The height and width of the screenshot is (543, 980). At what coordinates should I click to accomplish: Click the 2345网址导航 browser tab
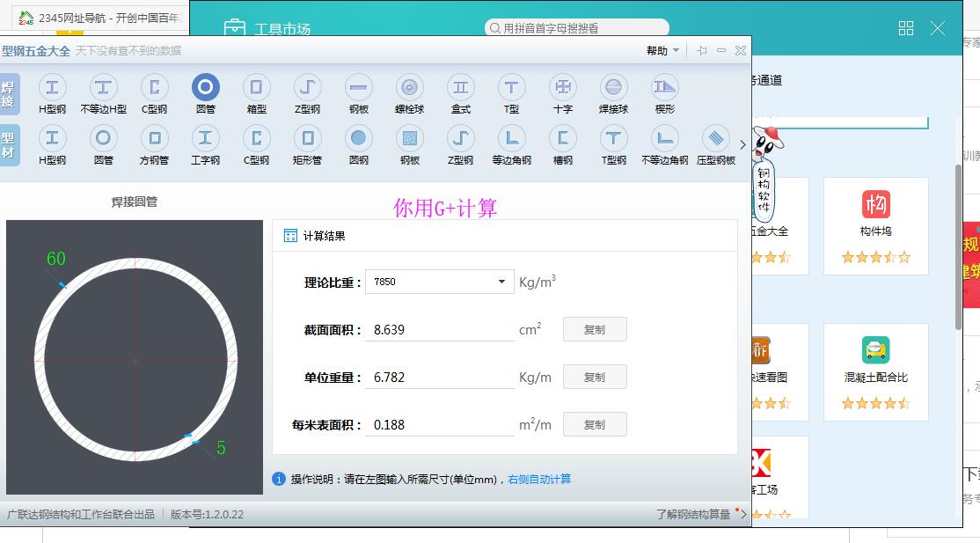100,18
